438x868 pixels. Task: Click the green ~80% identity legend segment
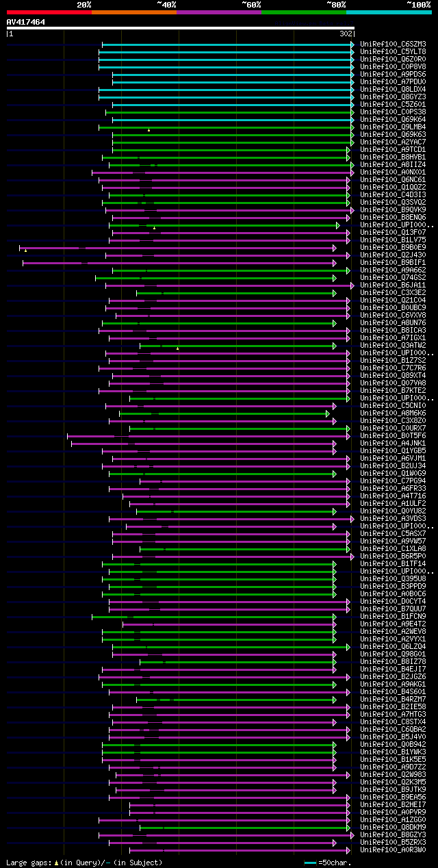click(304, 12)
